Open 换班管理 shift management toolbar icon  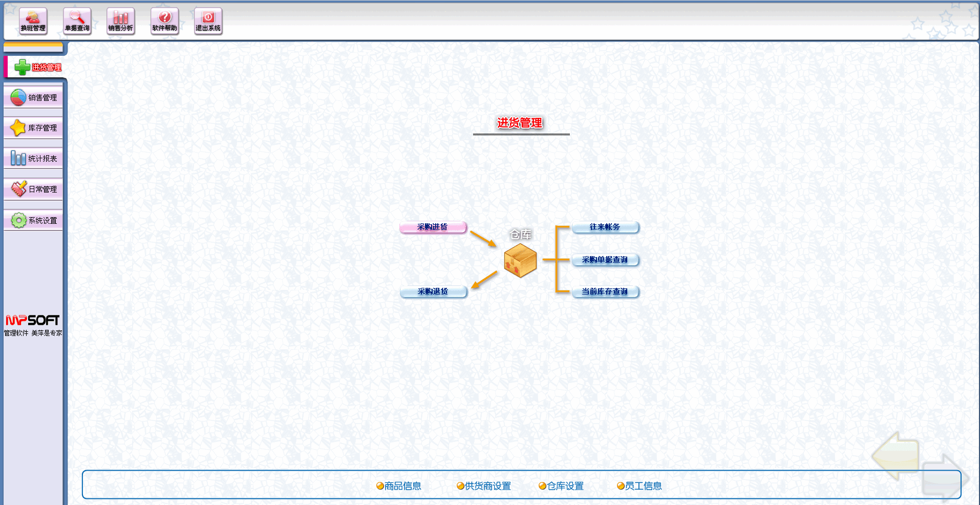click(x=33, y=22)
